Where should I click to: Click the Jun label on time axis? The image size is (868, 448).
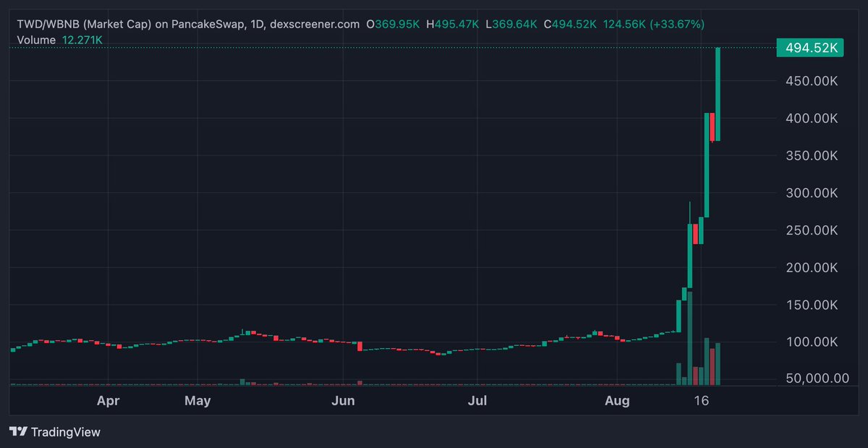coord(343,400)
